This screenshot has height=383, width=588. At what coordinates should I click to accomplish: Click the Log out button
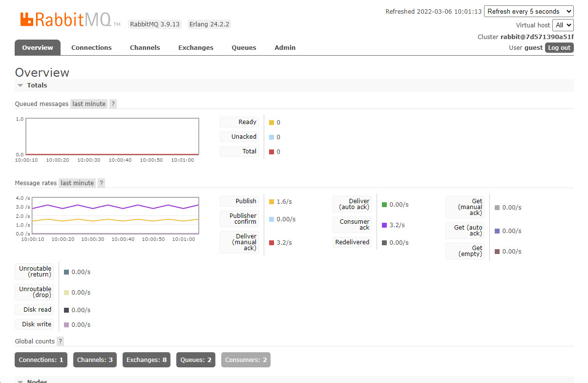point(559,47)
